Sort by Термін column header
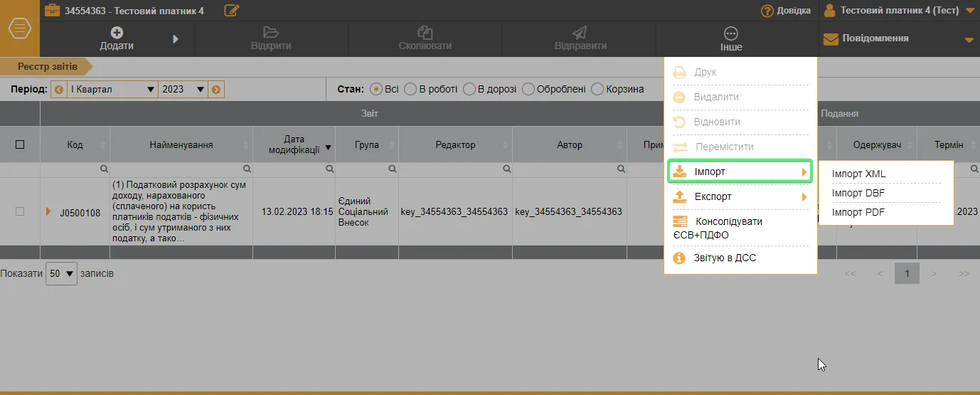 (949, 144)
